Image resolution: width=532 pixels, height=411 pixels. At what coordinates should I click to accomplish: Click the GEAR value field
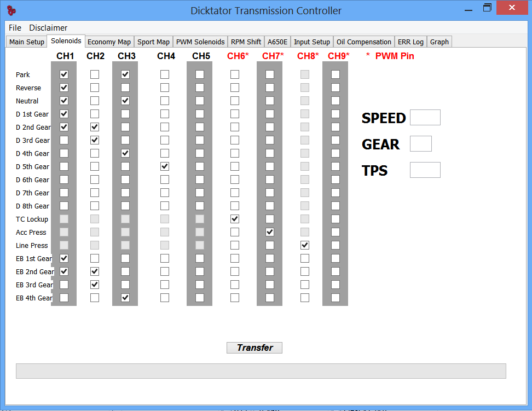(421, 143)
